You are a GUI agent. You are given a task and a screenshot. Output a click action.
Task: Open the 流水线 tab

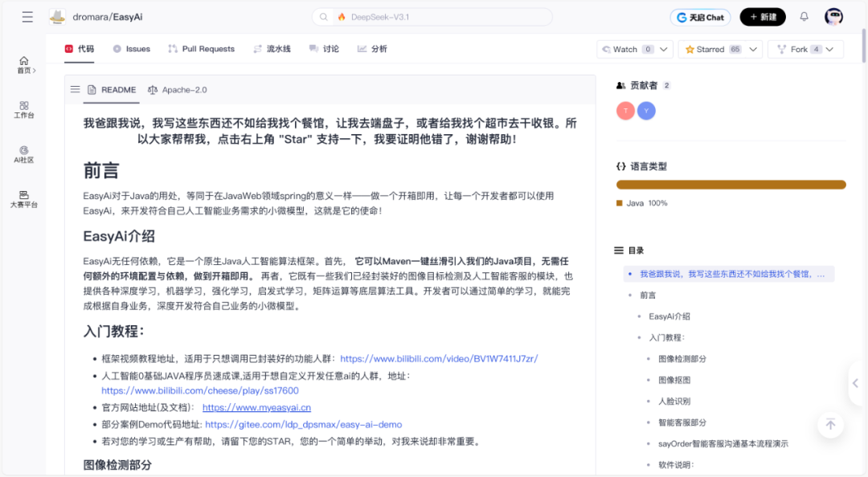[272, 49]
